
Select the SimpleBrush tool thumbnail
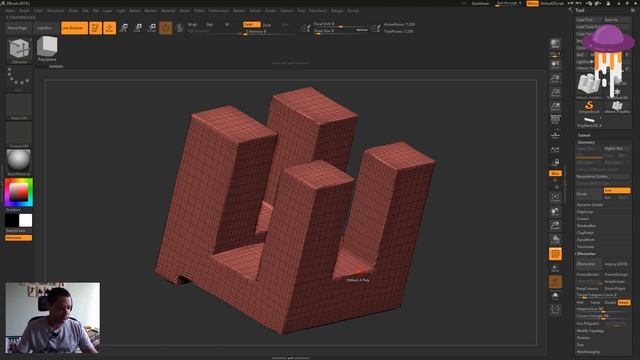click(589, 107)
